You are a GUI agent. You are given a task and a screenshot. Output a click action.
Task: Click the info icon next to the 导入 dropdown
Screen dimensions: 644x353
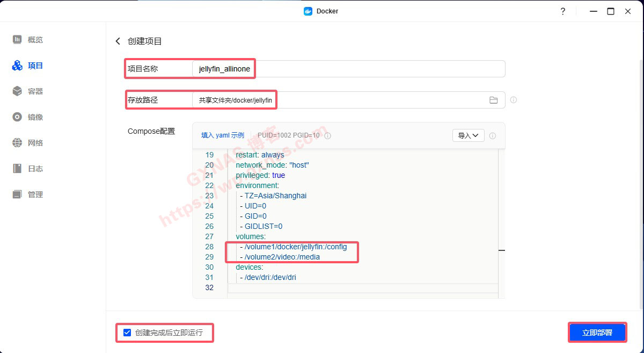[493, 136]
